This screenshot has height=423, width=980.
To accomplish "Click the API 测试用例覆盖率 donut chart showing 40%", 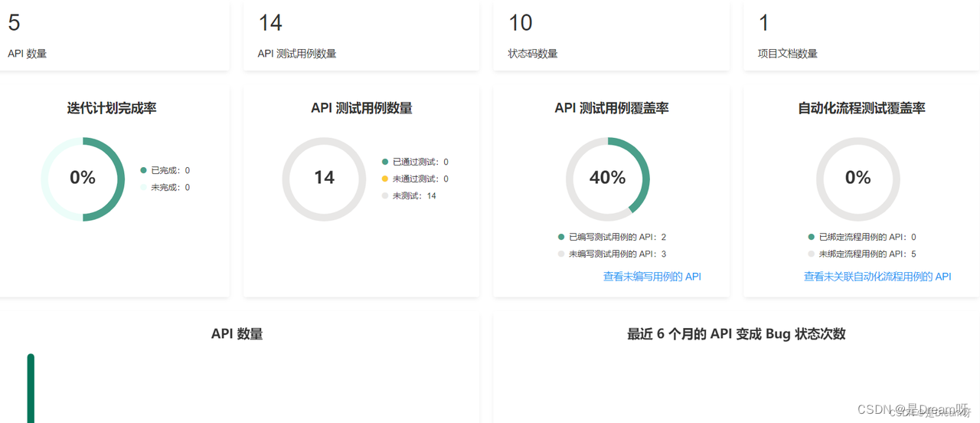I will pos(608,179).
